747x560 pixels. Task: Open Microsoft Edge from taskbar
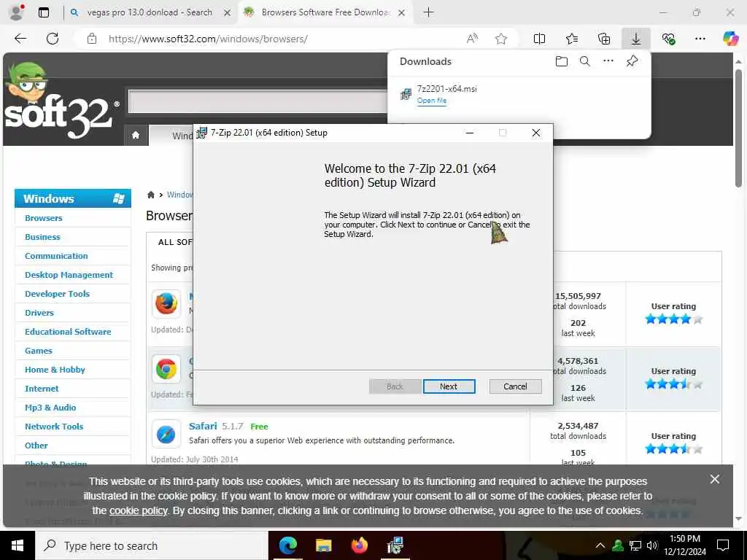(287, 545)
